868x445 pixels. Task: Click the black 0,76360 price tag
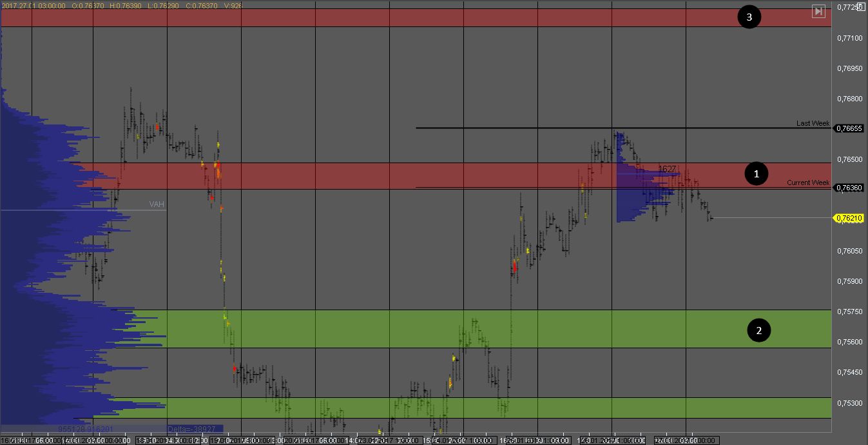[x=849, y=188]
